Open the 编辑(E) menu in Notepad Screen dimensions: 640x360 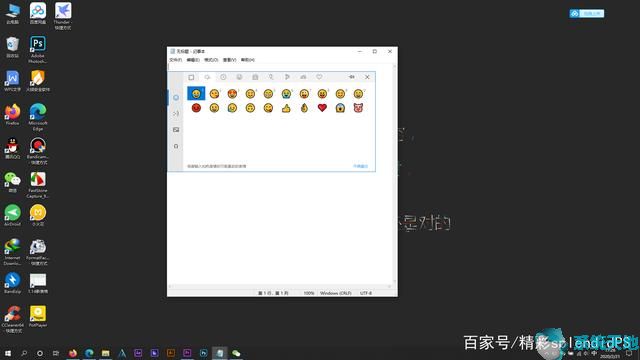[x=193, y=60]
